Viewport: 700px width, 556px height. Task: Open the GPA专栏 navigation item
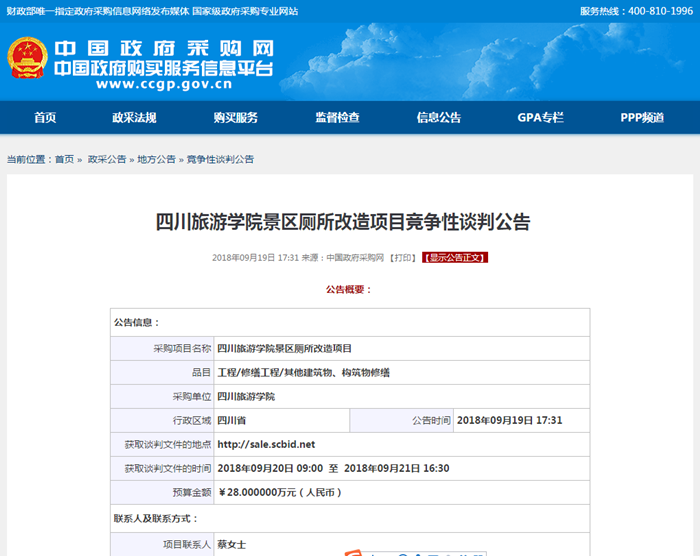click(x=540, y=117)
